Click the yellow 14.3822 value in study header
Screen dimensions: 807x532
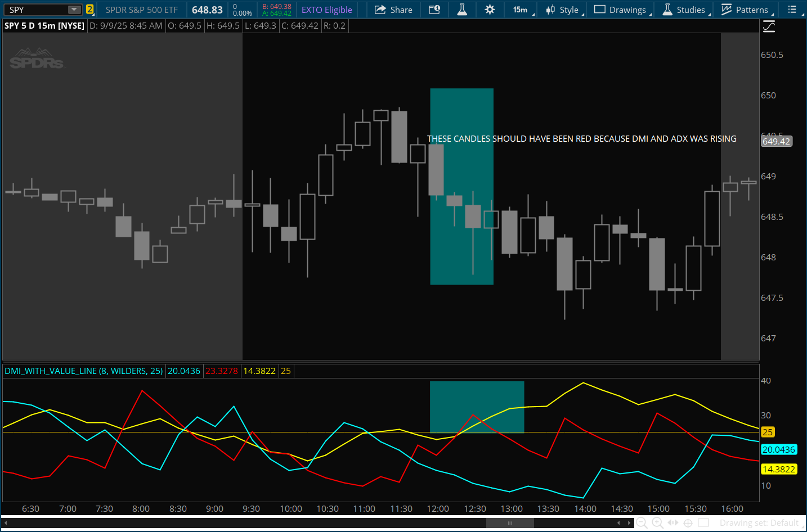click(259, 371)
